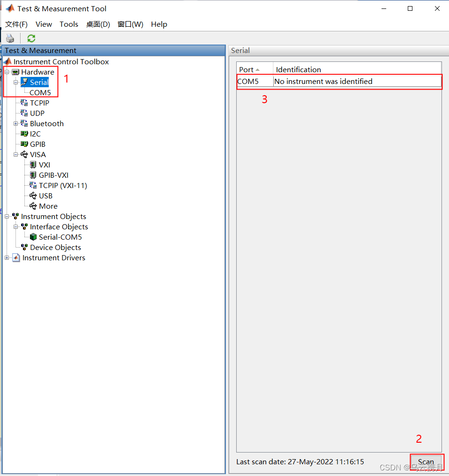Image resolution: width=449 pixels, height=476 pixels.
Task: Select the Instrument Drivers tree item
Action: click(54, 258)
